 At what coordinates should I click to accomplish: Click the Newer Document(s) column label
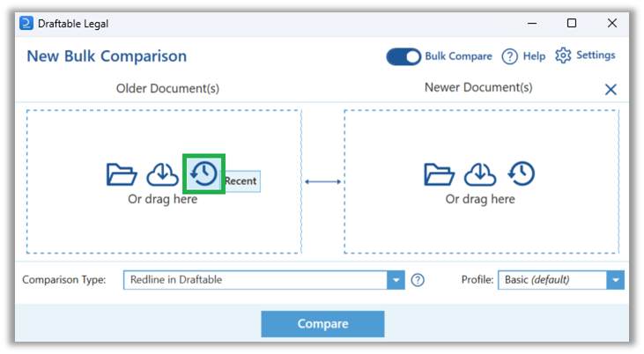click(478, 87)
